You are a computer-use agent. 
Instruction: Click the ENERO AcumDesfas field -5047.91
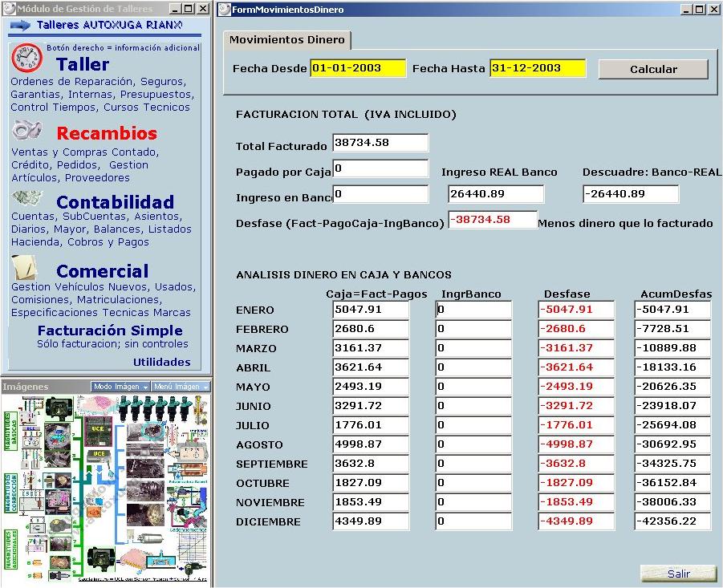(x=672, y=310)
